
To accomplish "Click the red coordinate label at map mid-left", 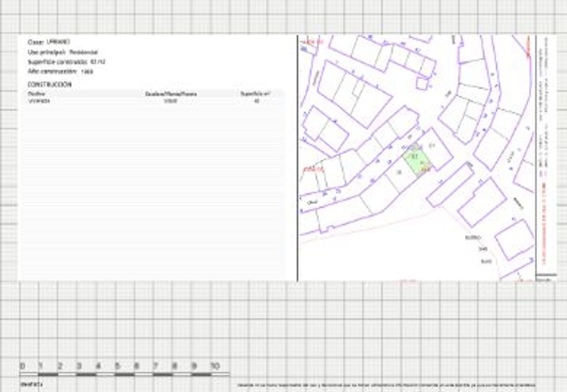I will [x=314, y=170].
